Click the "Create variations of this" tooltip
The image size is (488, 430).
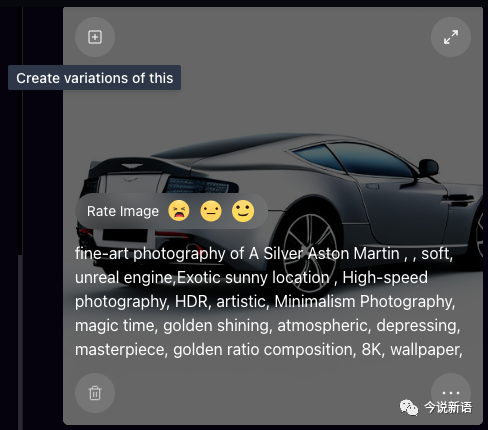tap(94, 78)
